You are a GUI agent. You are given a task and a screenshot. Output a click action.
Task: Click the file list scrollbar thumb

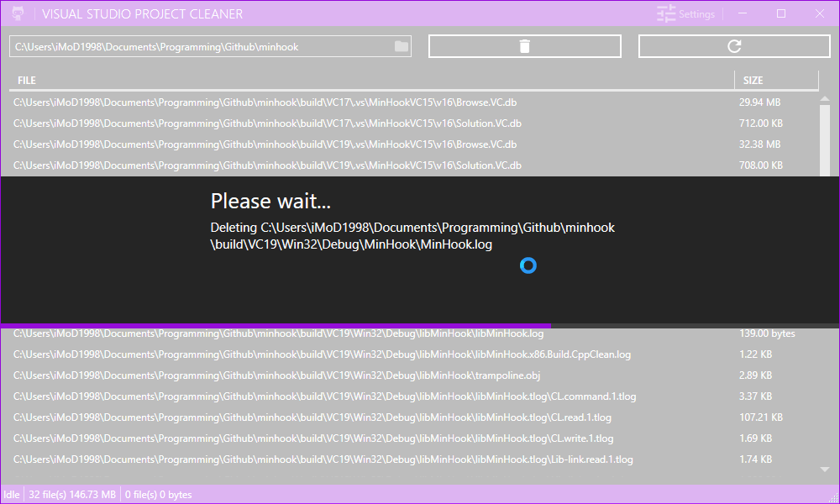click(825, 140)
